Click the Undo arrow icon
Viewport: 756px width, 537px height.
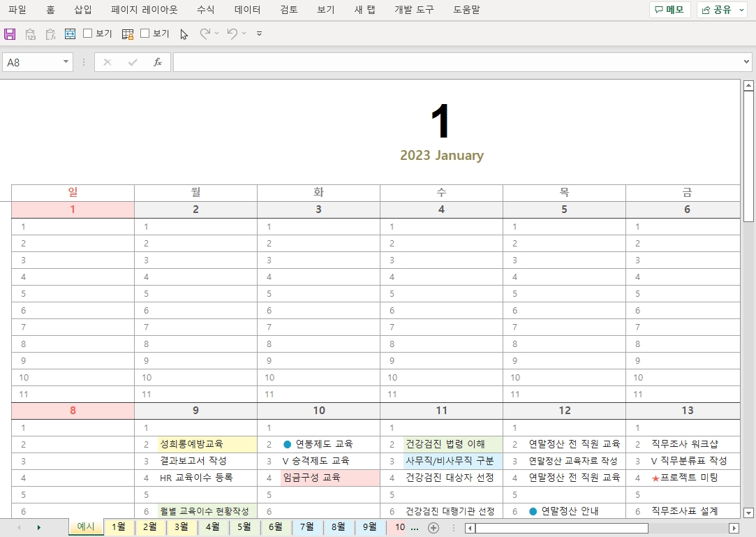232,34
